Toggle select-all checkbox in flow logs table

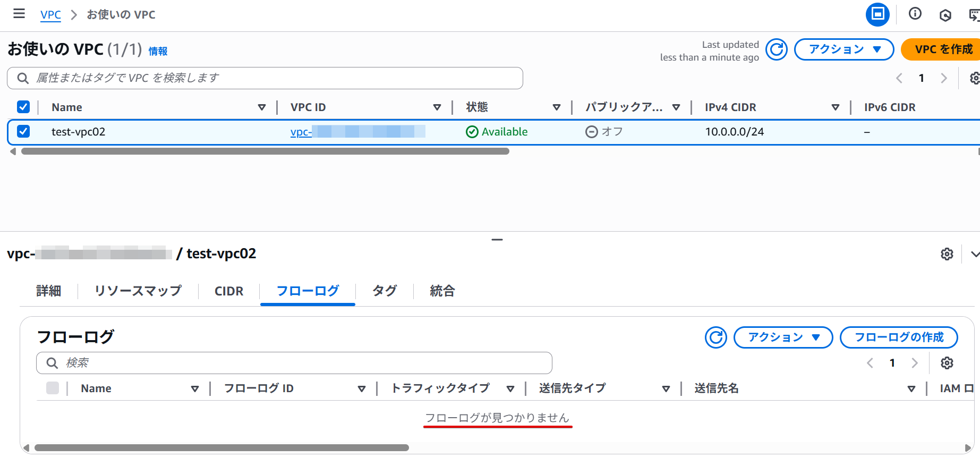[53, 388]
